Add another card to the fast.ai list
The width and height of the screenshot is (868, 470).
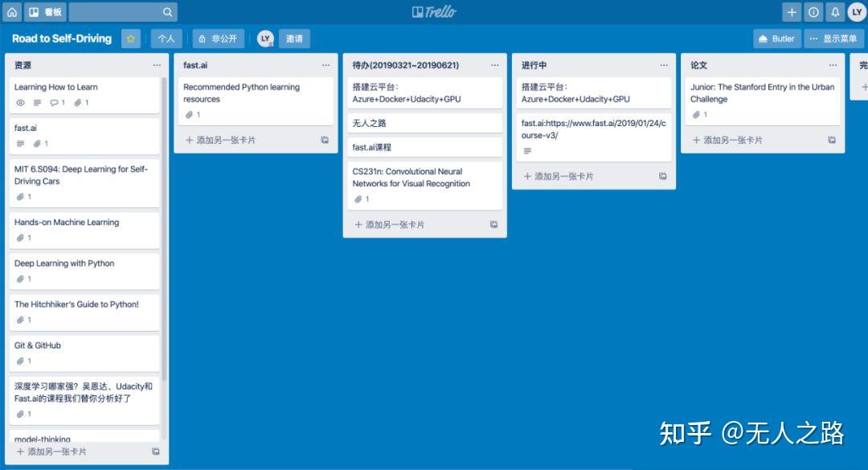[x=220, y=140]
